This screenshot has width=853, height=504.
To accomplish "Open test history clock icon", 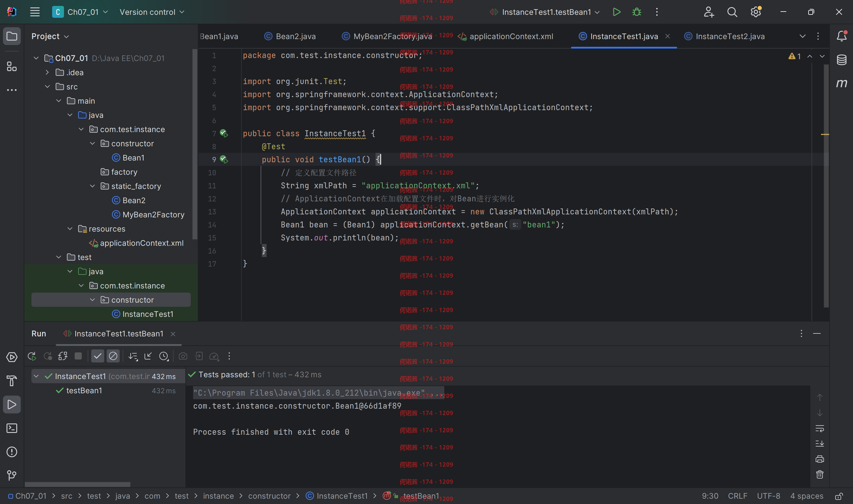I will pyautogui.click(x=164, y=356).
